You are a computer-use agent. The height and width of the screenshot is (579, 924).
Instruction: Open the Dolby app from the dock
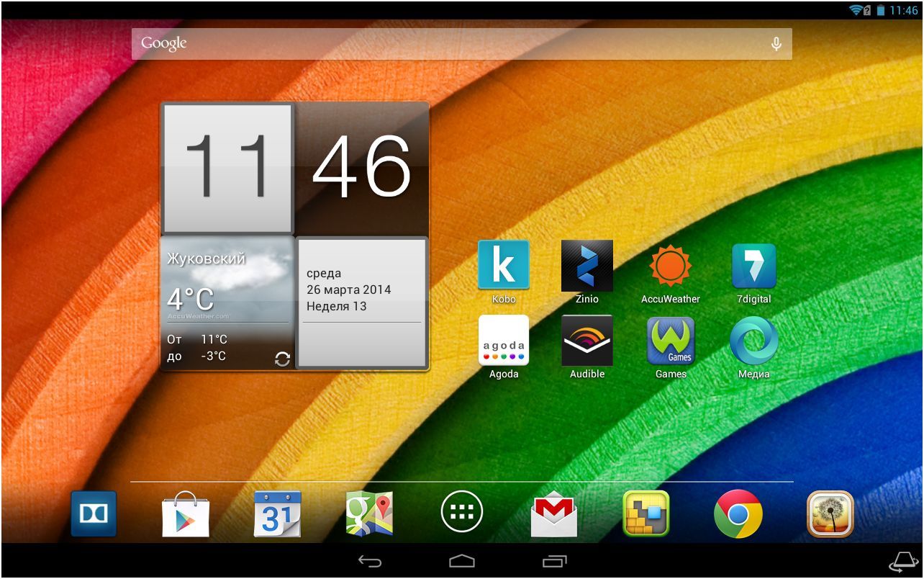pos(94,513)
